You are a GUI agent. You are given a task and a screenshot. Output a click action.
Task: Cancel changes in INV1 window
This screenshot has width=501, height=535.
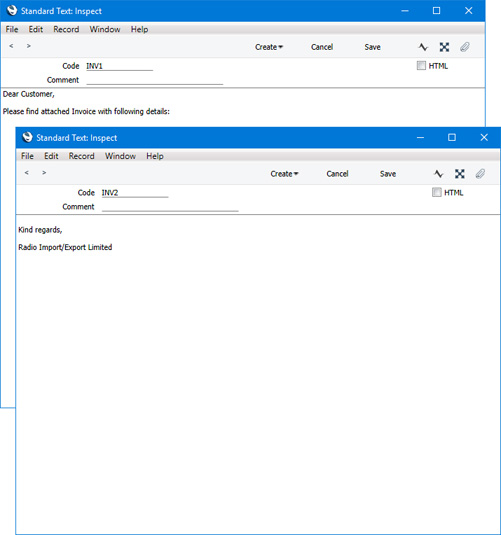click(x=322, y=47)
